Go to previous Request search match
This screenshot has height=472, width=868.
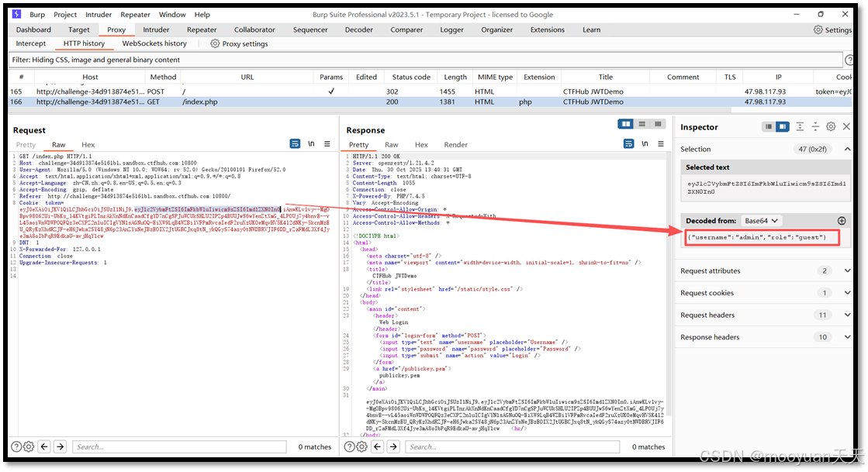(x=45, y=446)
